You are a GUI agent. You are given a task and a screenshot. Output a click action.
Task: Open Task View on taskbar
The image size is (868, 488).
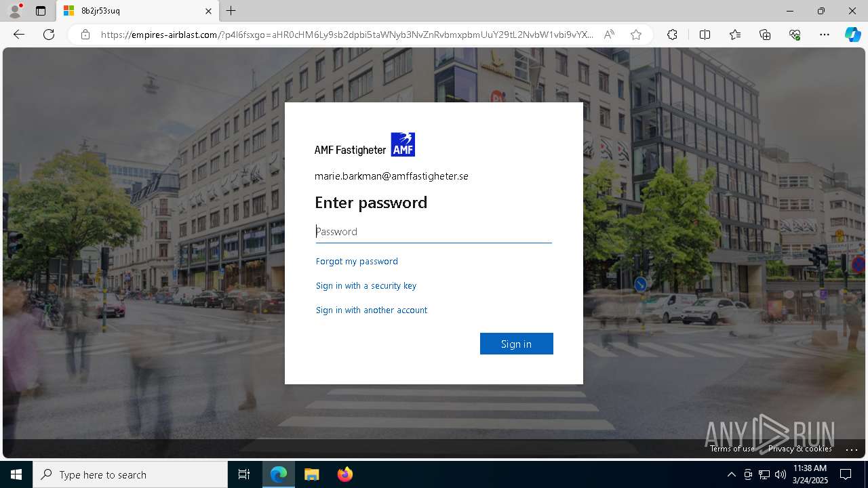[x=244, y=474]
